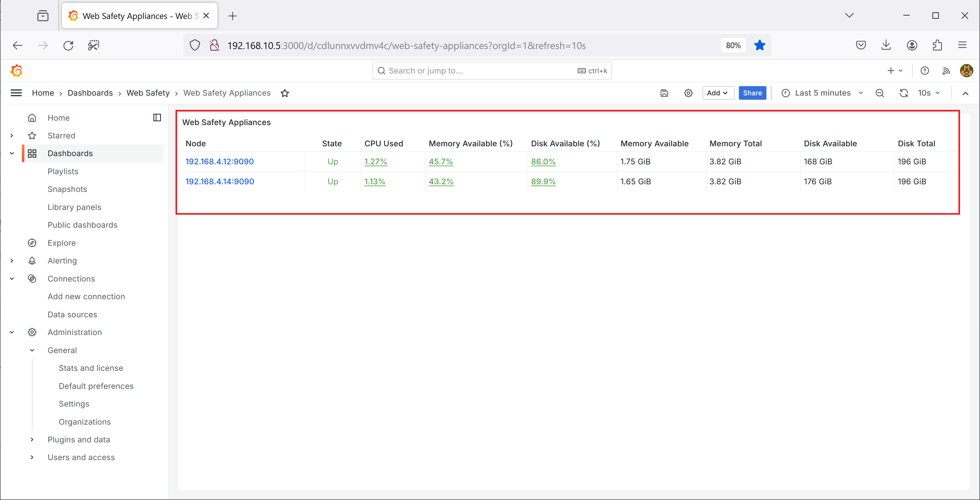Click Memory Available value 43.2%

(441, 182)
